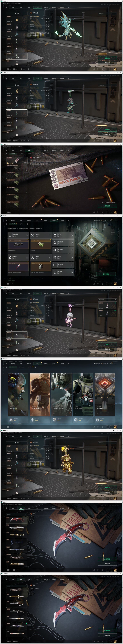The height and width of the screenshot is (644, 123).
Task: Click magnifier icon on 技术中心 card
Action: pos(27,235)
